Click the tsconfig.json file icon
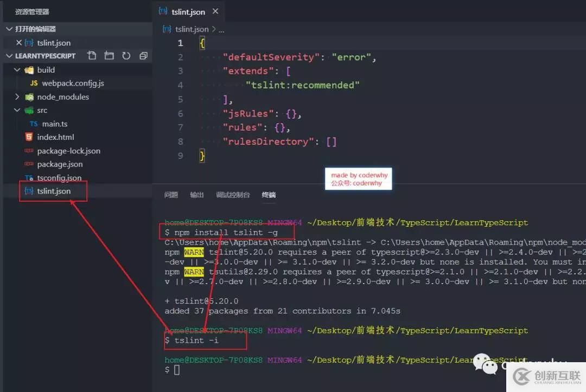 [29, 178]
